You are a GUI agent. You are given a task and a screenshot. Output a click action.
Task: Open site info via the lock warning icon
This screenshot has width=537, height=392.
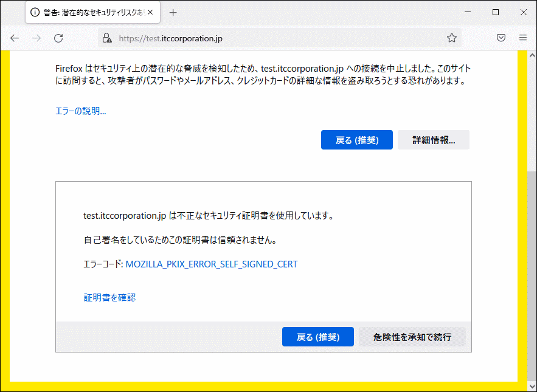tap(107, 38)
